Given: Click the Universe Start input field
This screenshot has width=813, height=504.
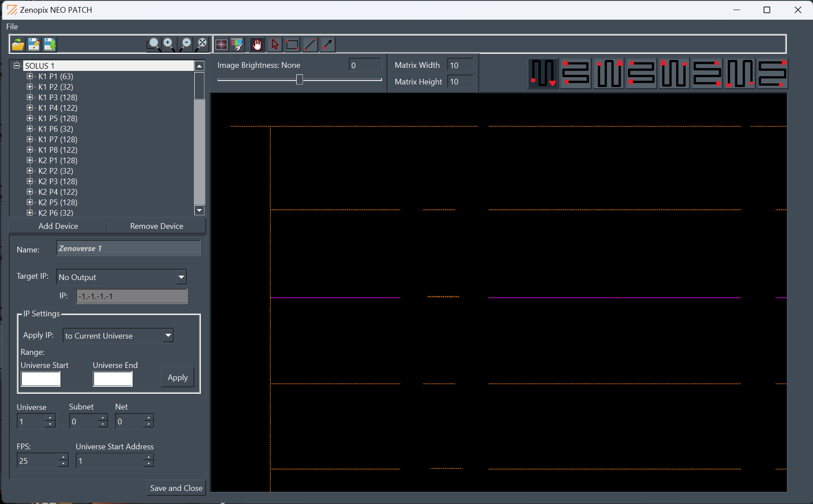Looking at the screenshot, I should 41,379.
